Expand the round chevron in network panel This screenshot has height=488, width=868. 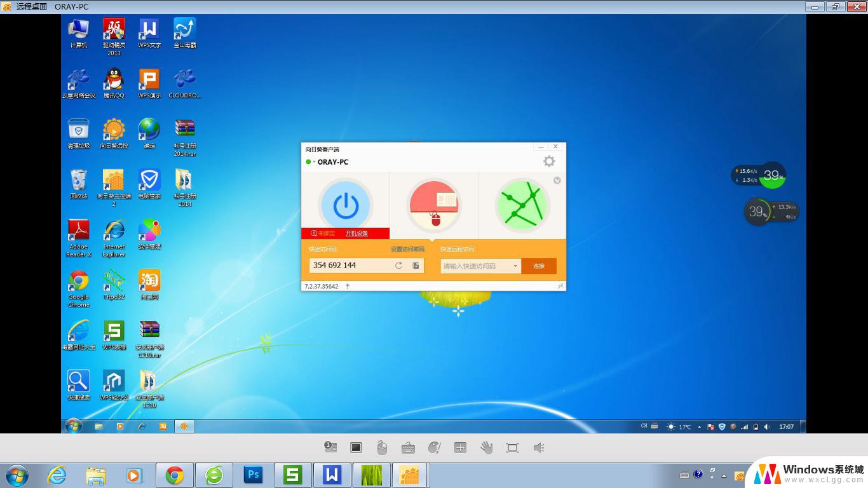[x=557, y=180]
